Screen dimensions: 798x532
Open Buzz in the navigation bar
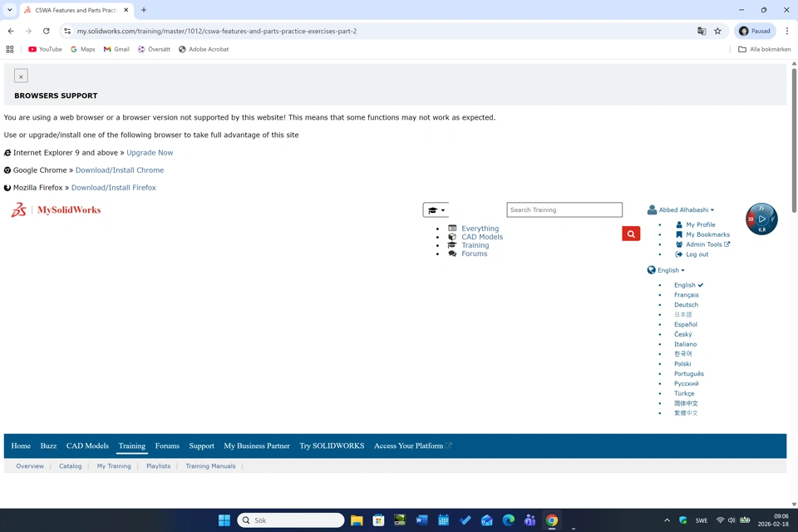coord(48,446)
